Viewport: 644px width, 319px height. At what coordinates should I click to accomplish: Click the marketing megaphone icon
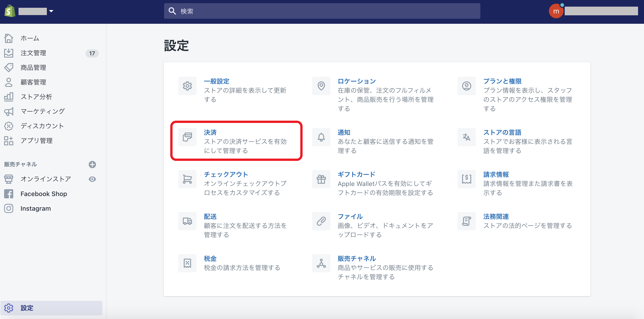coord(9,112)
